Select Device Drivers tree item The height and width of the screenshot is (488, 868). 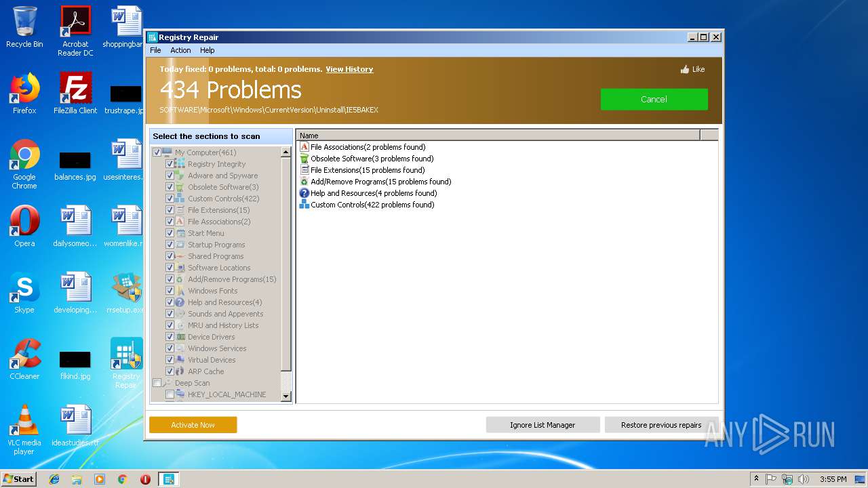211,337
